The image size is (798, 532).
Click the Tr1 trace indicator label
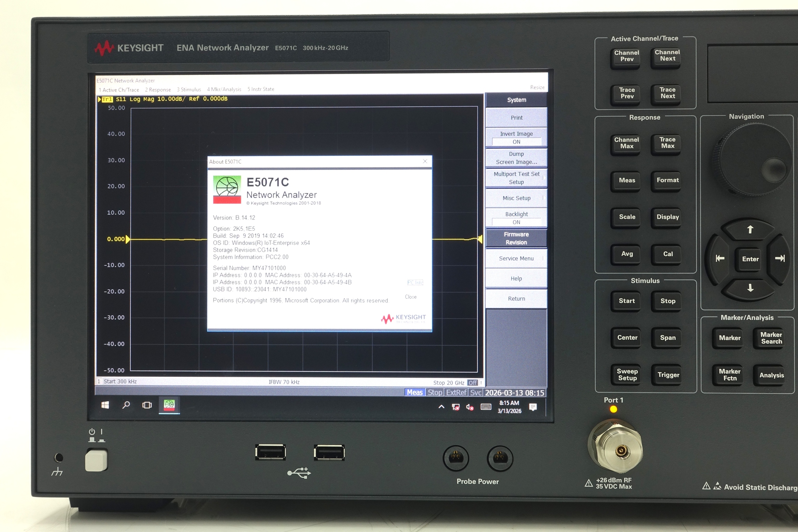click(x=107, y=99)
